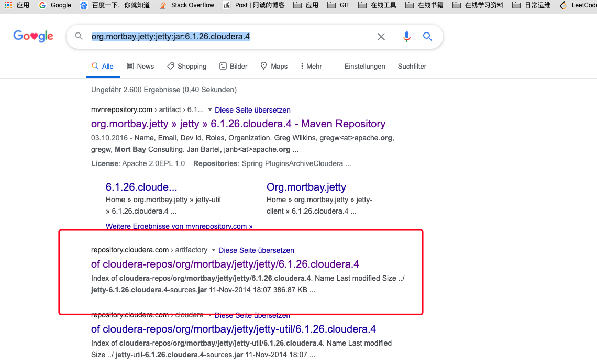Select the Alle results tab
The height and width of the screenshot is (364, 597).
[x=103, y=66]
